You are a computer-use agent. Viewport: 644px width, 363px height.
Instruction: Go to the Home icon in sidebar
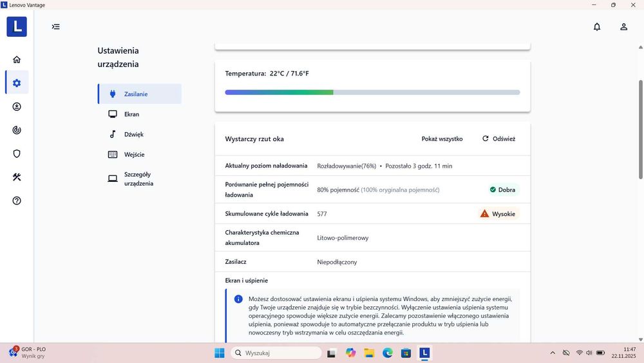[x=17, y=59]
